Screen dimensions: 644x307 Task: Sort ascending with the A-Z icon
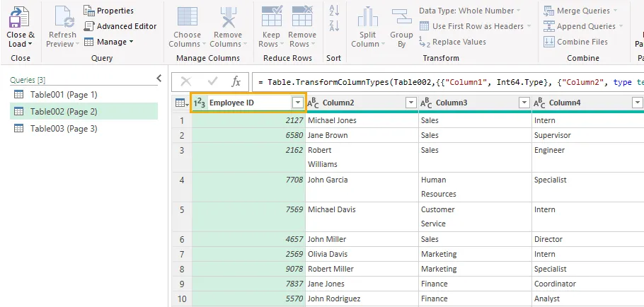click(334, 11)
